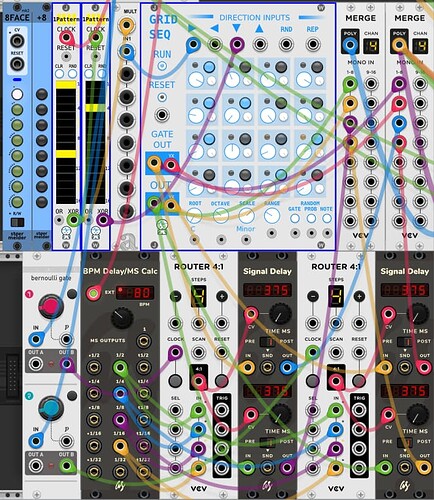Click the IN1 jack on MULT module
Screen dimensions: 434x500
127,51
